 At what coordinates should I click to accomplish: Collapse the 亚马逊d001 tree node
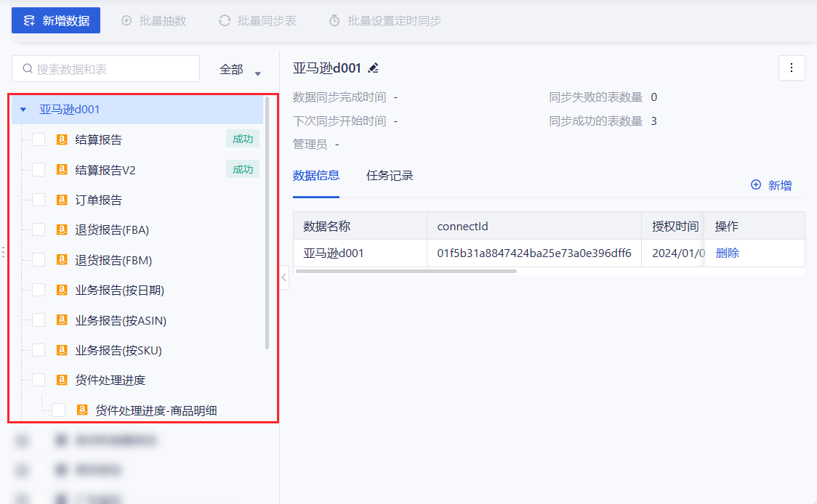(23, 110)
